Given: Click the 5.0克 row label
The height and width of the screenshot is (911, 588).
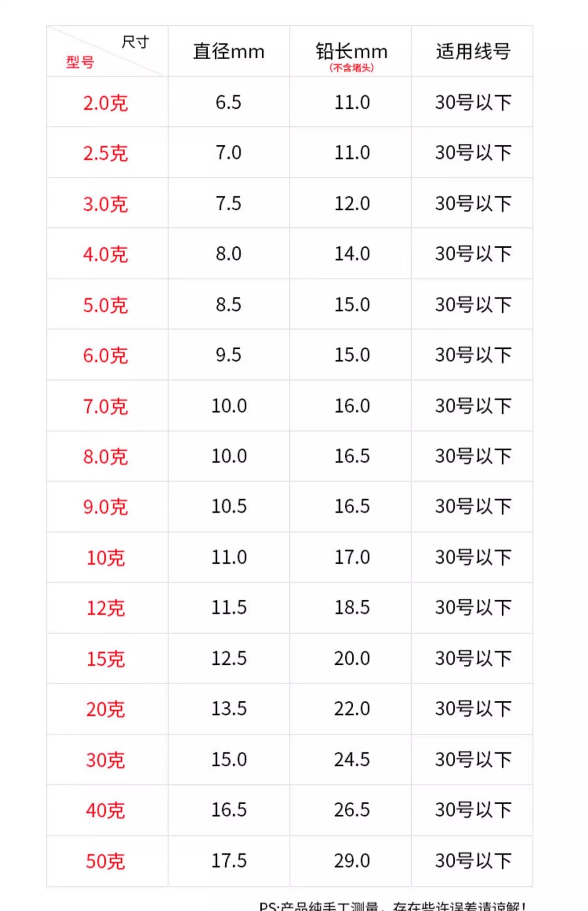Looking at the screenshot, I should coord(106,305).
